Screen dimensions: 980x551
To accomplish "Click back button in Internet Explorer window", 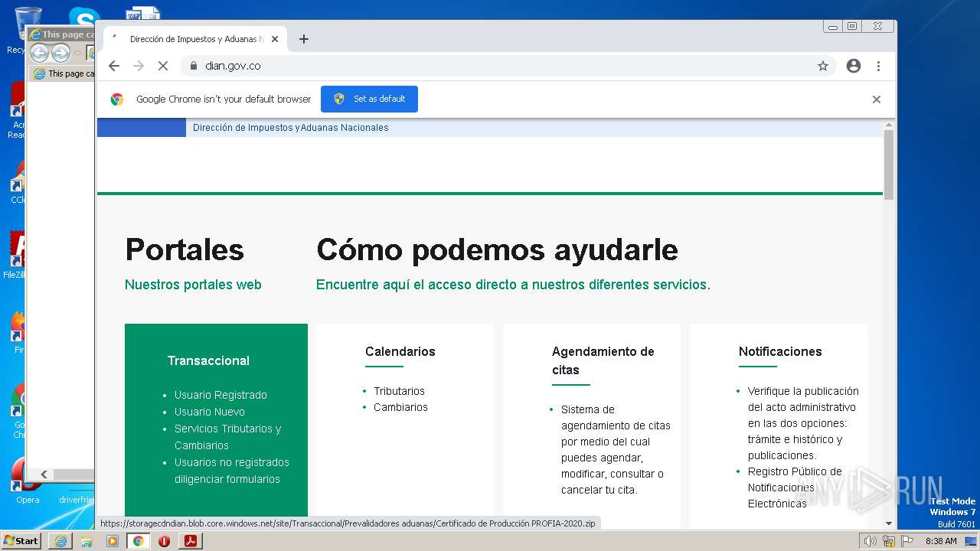I will (39, 53).
